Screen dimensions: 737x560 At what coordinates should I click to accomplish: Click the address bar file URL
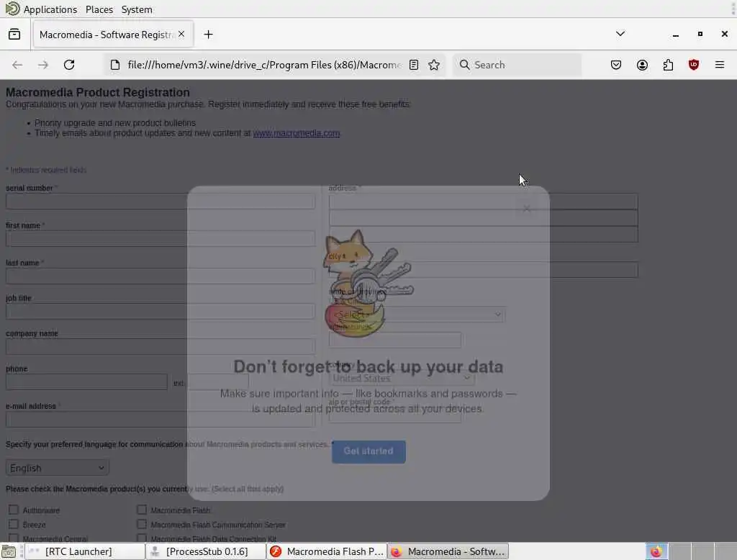(x=264, y=65)
